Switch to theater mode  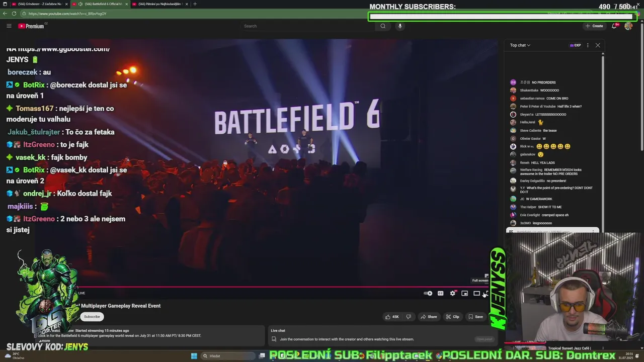(x=476, y=294)
